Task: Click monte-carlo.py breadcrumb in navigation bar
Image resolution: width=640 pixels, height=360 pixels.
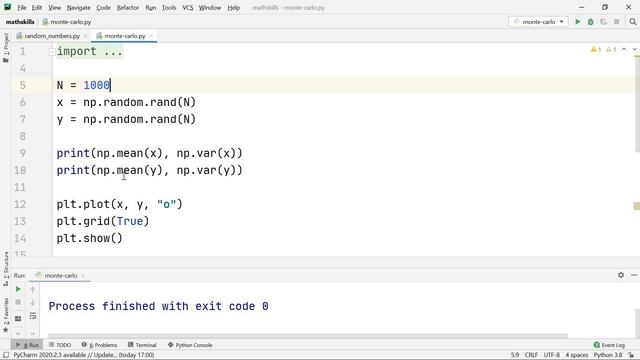Action: [67, 22]
